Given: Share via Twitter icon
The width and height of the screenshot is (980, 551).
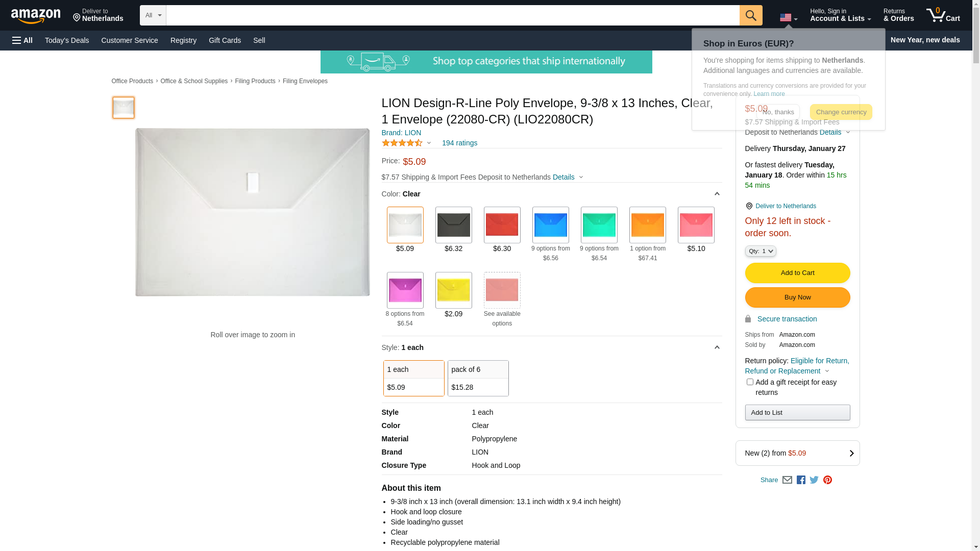Looking at the screenshot, I should click(x=814, y=480).
